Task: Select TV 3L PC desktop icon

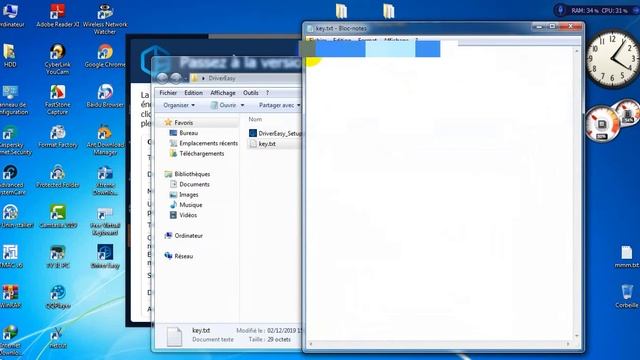Action: pos(58,257)
